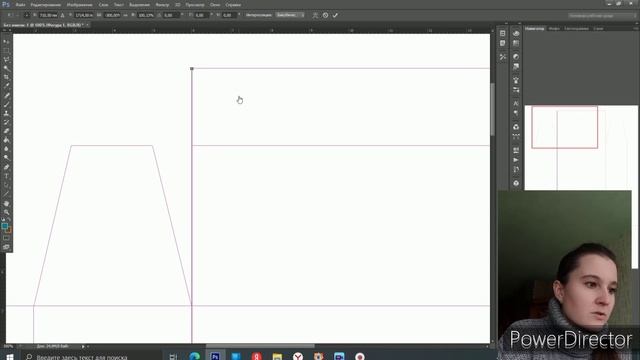640x360 pixels.
Task: Select the Hand tool
Action: click(6, 203)
